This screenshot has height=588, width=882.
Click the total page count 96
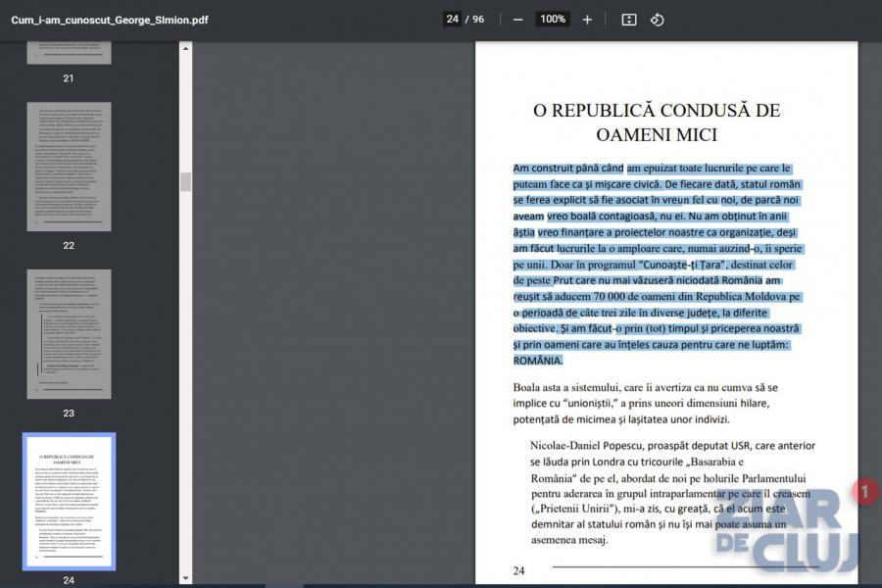(x=478, y=20)
